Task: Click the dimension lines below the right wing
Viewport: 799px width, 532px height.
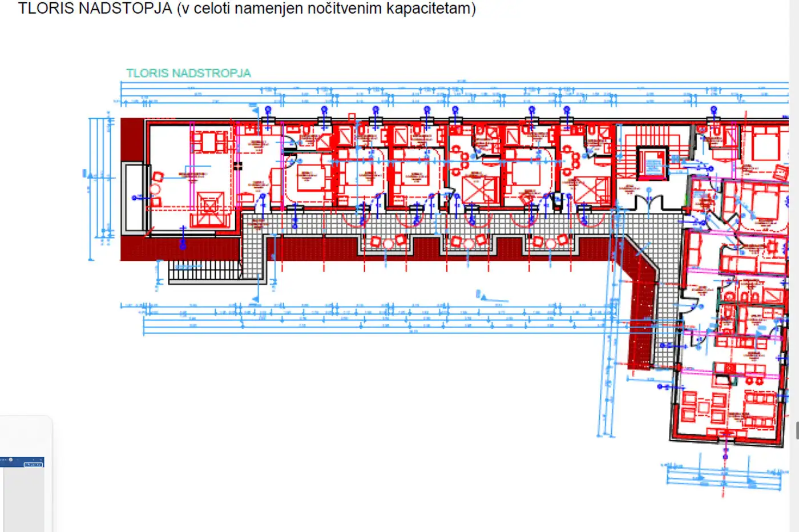Action: click(x=724, y=477)
